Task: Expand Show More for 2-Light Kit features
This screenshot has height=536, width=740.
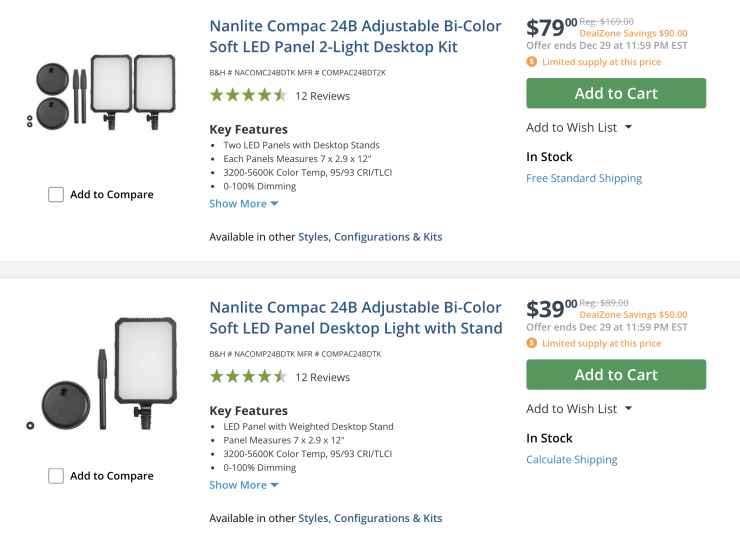Action: [243, 204]
